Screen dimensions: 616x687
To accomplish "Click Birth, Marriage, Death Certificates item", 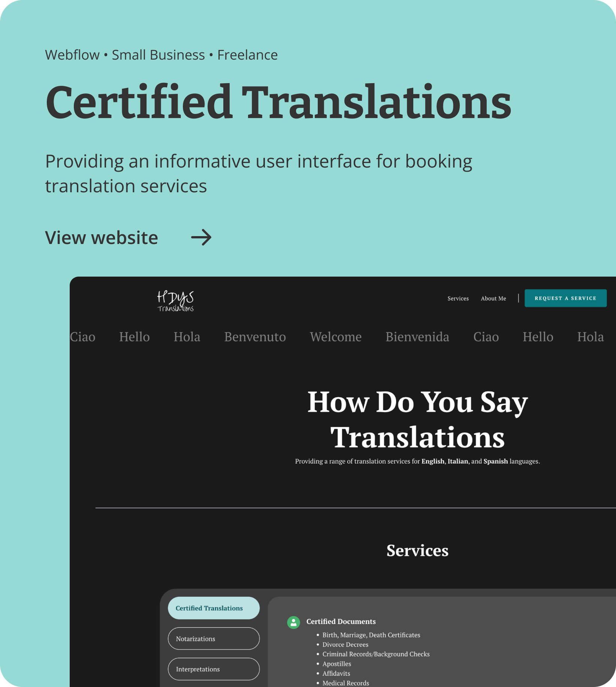I will point(371,635).
